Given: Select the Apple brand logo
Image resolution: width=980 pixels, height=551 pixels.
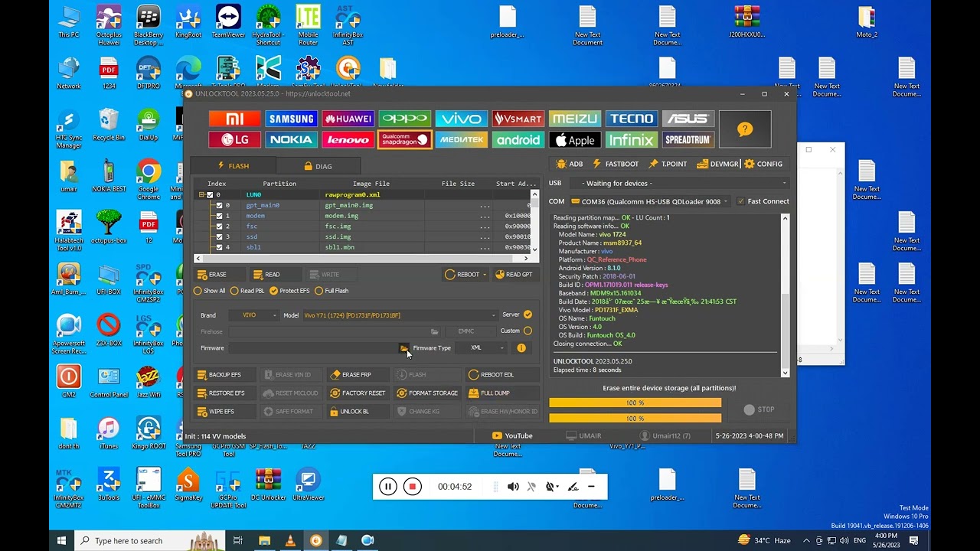Looking at the screenshot, I should coord(575,140).
